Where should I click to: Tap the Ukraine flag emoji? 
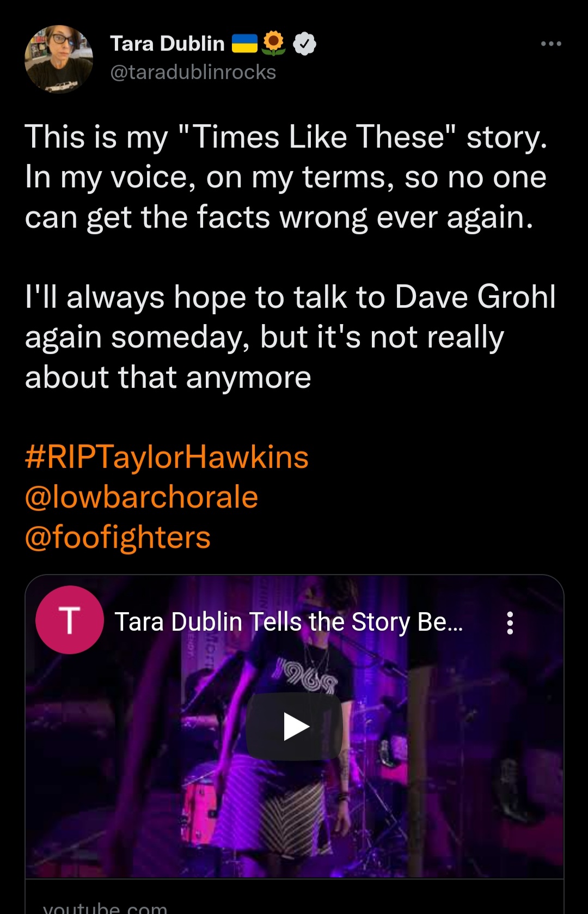click(244, 44)
